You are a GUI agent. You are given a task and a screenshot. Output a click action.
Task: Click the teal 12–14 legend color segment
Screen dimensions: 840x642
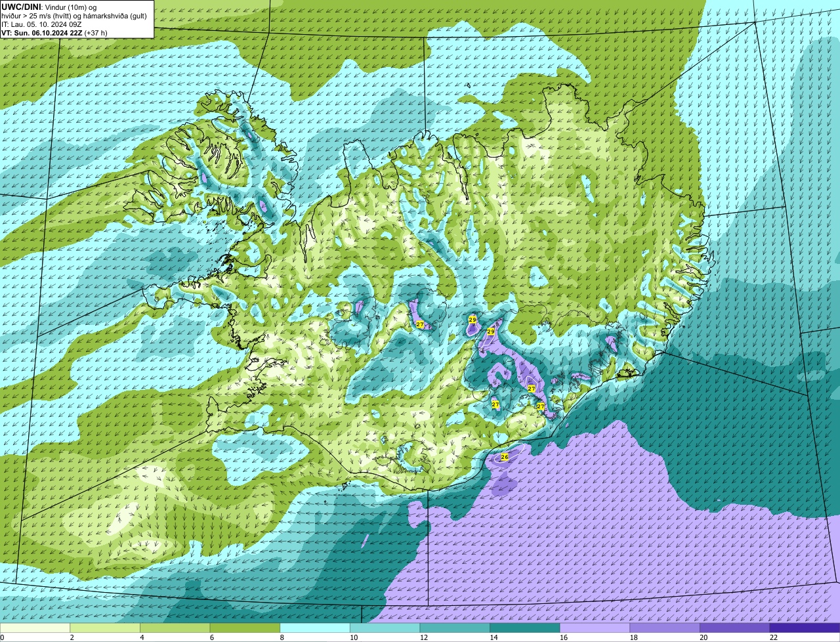pyautogui.click(x=455, y=628)
